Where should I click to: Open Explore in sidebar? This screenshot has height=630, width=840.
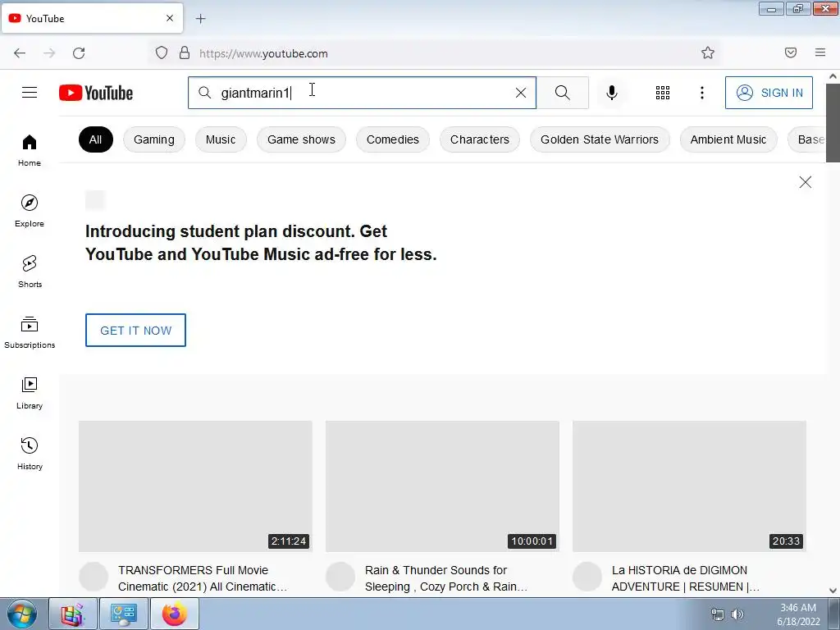point(30,211)
